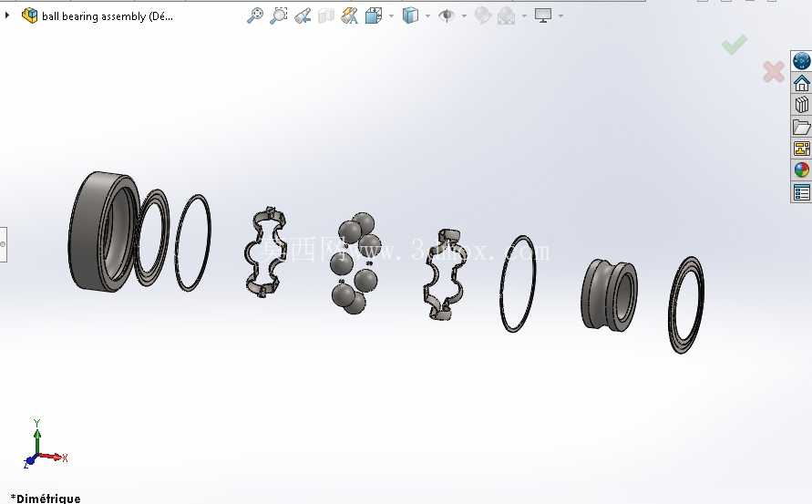The width and height of the screenshot is (812, 504).
Task: Click the View Settings monitor icon
Action: (543, 15)
